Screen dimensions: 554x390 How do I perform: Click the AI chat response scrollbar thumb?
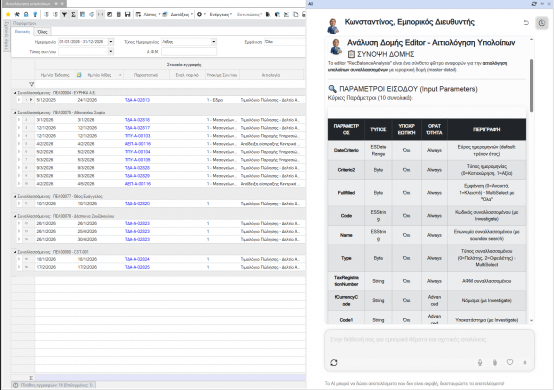click(x=531, y=86)
